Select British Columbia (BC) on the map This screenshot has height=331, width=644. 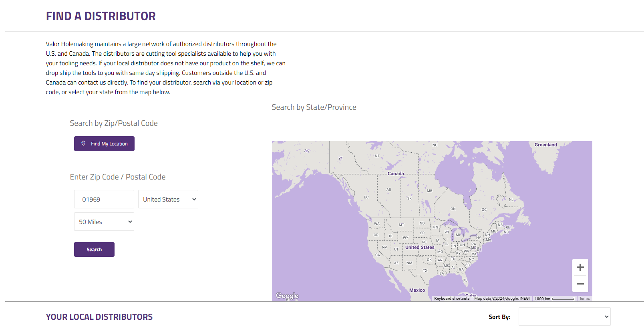point(366,197)
